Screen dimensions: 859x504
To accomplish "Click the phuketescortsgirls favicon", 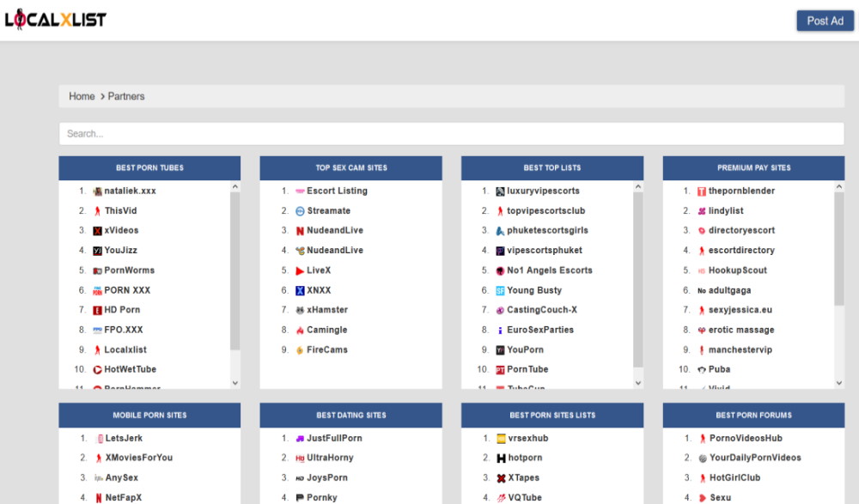I will [x=500, y=231].
